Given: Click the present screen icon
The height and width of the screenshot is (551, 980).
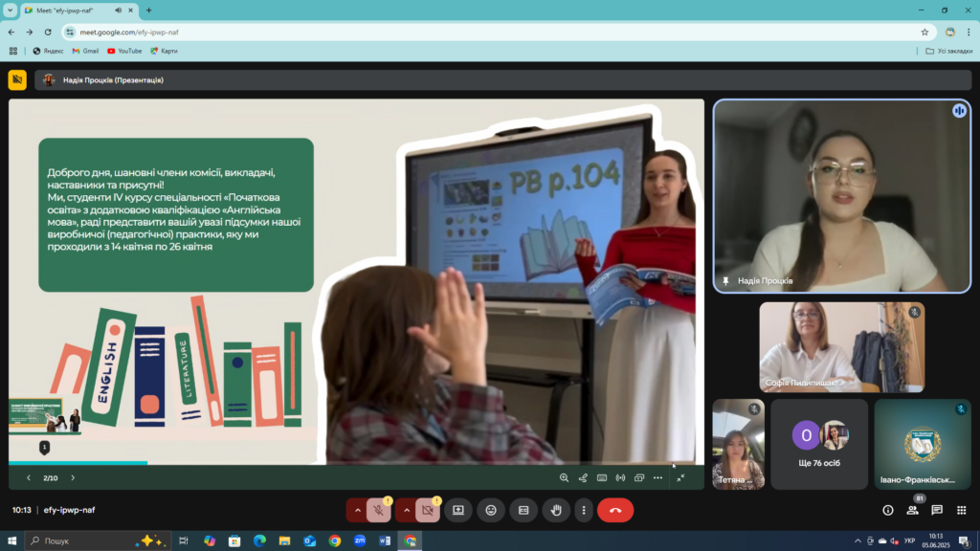Looking at the screenshot, I should (458, 511).
